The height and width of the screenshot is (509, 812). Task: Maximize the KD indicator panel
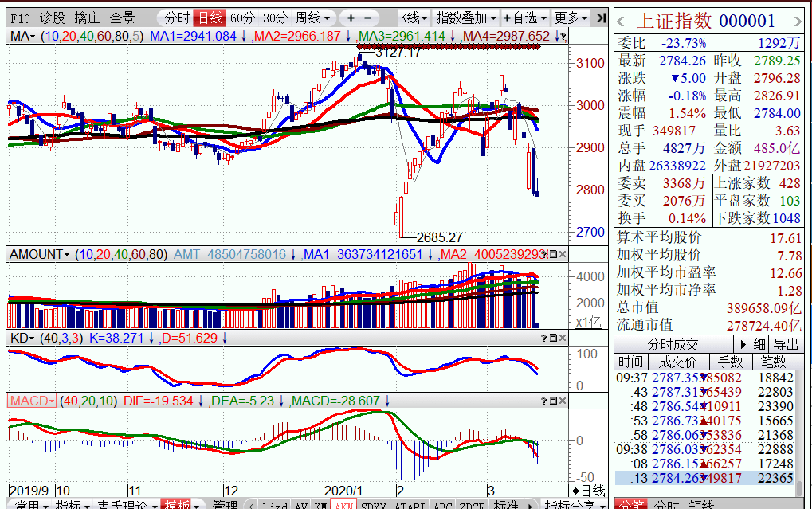click(553, 338)
